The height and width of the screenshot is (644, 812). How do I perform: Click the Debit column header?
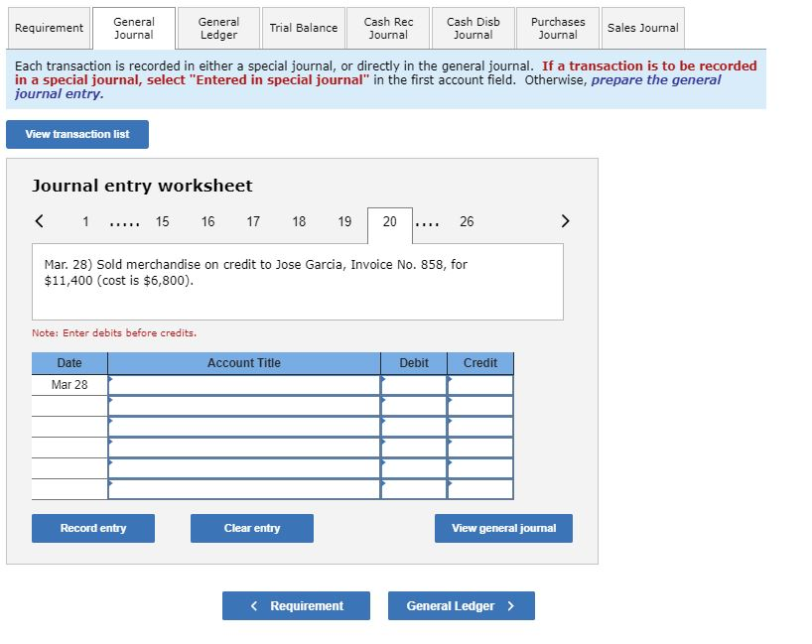pyautogui.click(x=414, y=363)
